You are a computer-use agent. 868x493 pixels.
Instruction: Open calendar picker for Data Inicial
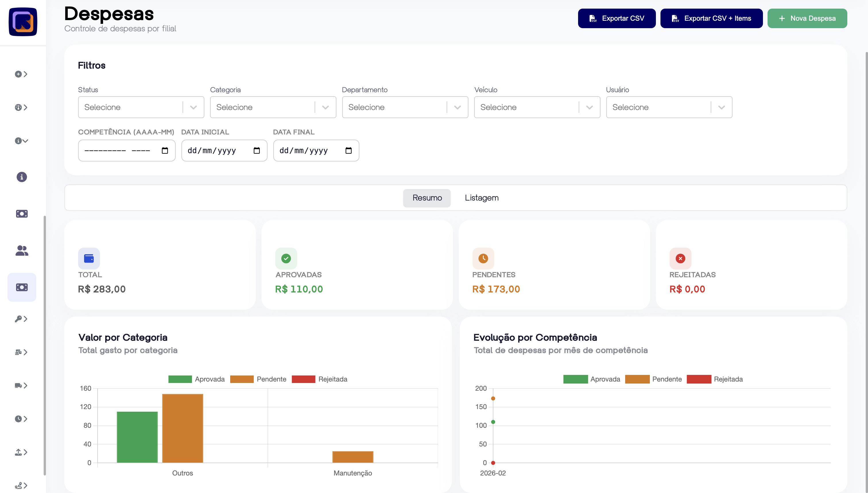pyautogui.click(x=257, y=150)
